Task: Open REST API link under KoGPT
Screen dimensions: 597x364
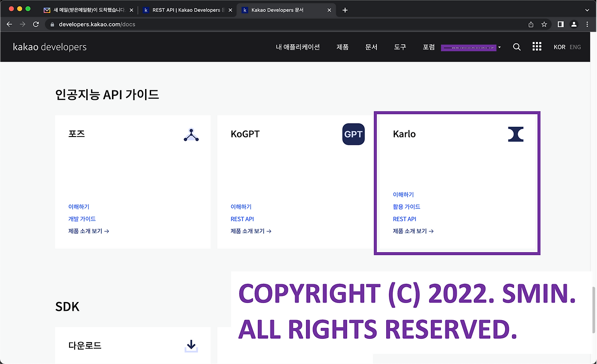Action: 242,219
